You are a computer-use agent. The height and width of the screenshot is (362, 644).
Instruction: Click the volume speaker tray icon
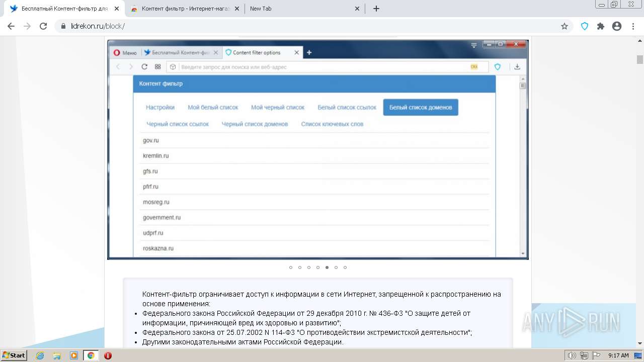(572, 355)
